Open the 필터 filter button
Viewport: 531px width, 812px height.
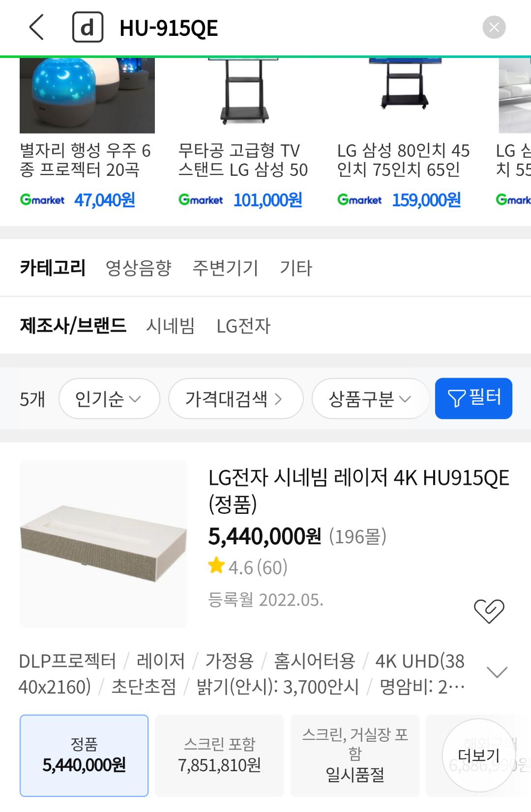pos(473,398)
